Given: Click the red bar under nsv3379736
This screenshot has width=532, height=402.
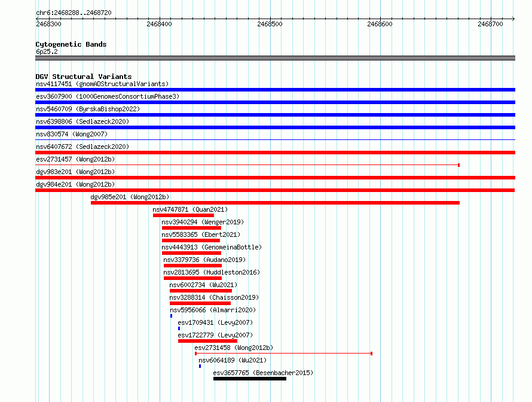Looking at the screenshot, I should pos(192,266).
